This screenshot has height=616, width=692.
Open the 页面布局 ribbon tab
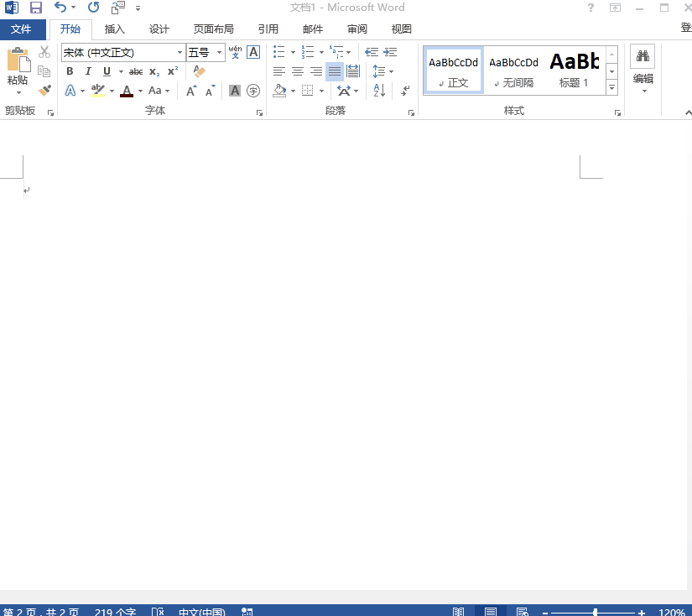pyautogui.click(x=213, y=29)
